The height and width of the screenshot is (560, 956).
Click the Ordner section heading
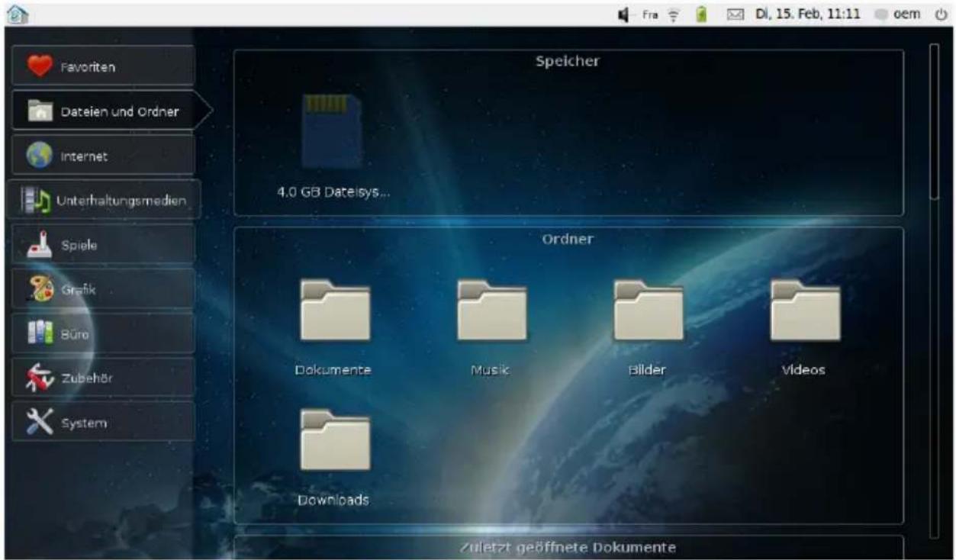pyautogui.click(x=568, y=239)
